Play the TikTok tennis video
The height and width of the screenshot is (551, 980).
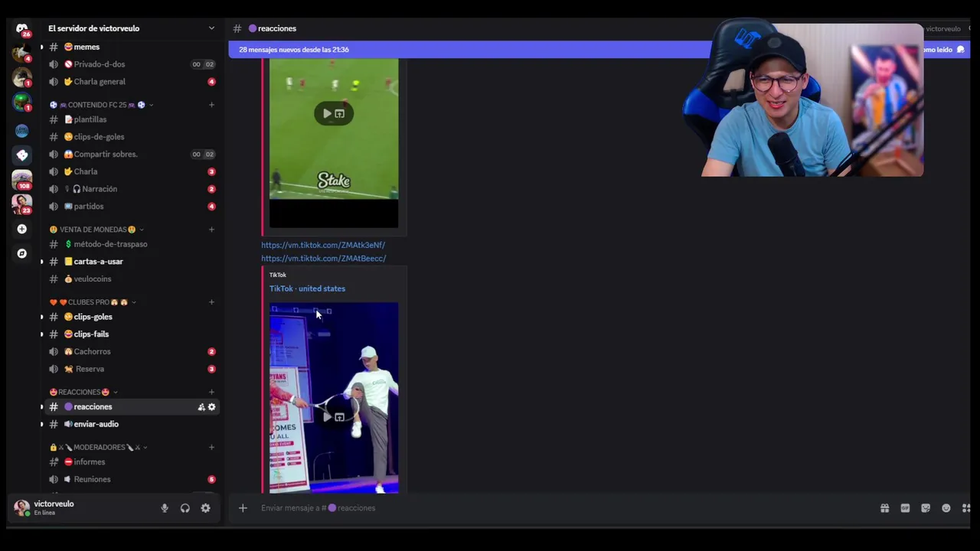click(327, 417)
